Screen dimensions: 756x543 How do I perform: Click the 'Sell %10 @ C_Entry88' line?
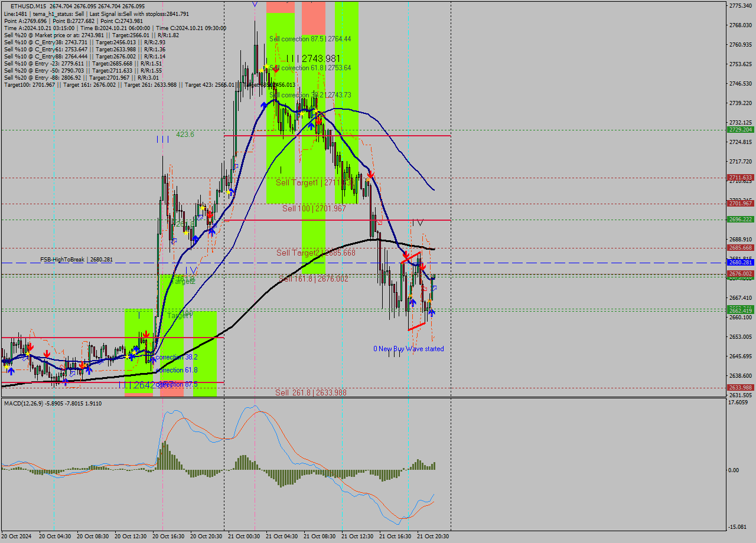[x=84, y=56]
